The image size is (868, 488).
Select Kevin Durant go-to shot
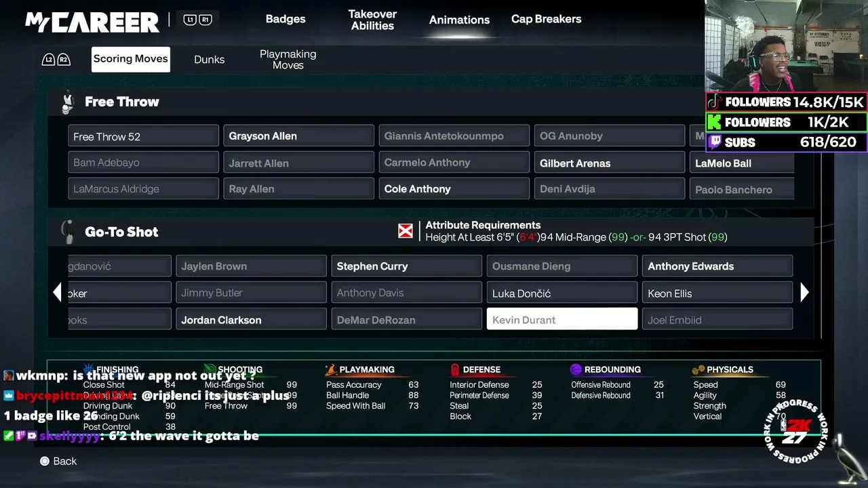point(561,319)
